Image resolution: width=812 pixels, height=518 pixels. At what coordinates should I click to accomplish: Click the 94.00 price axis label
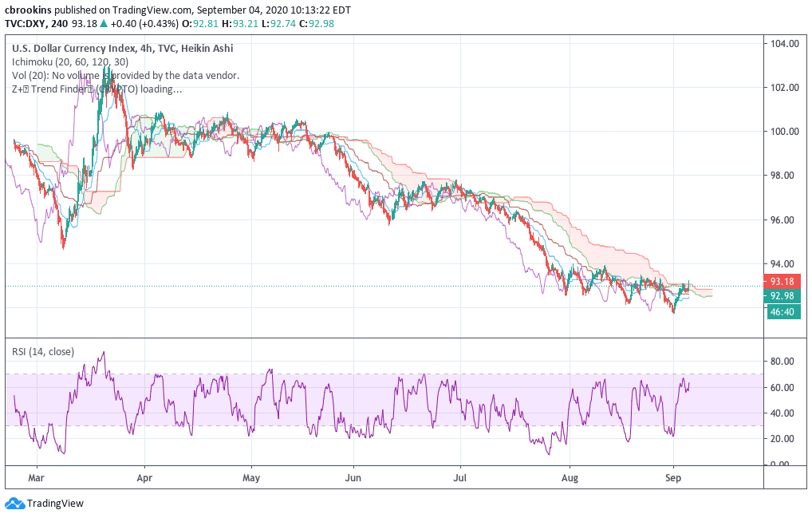click(x=782, y=264)
